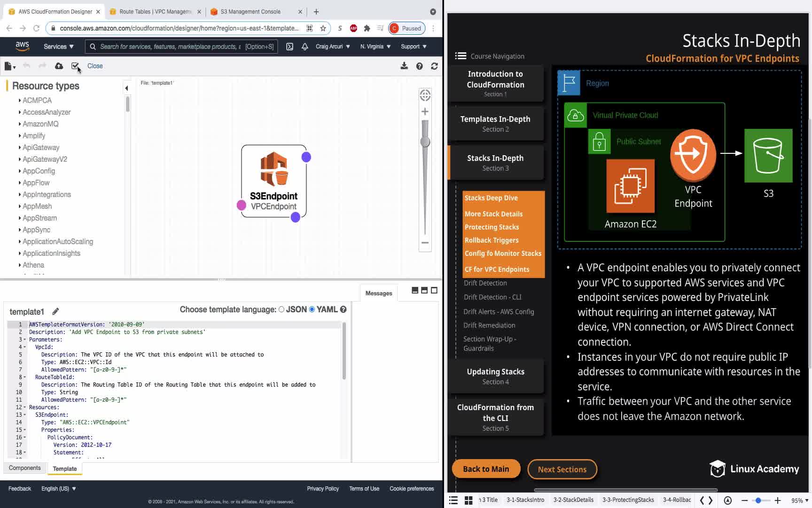Fold the Parameters section in code editor
The image size is (812, 508).
click(24, 340)
